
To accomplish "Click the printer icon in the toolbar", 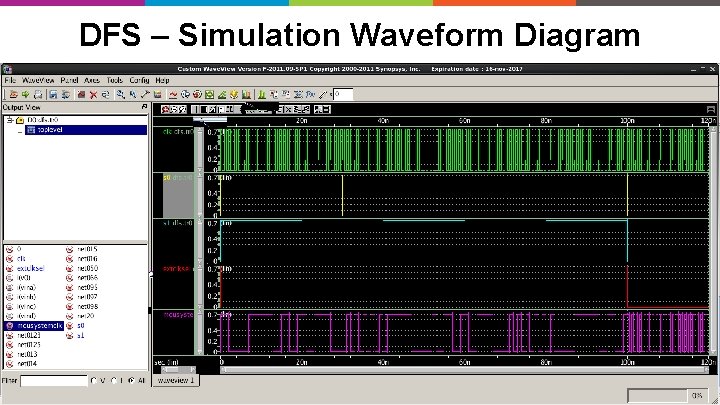I will click(x=38, y=95).
